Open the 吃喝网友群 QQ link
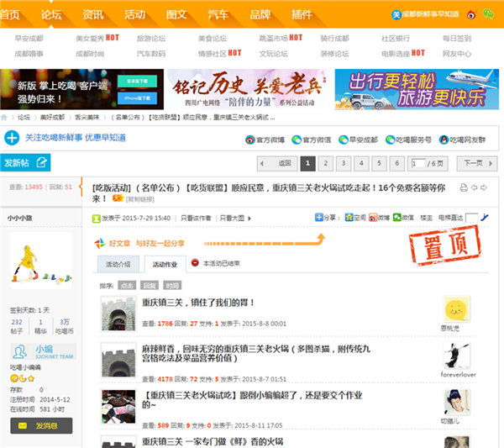Image resolution: width=504 pixels, height=448 pixels. point(462,140)
